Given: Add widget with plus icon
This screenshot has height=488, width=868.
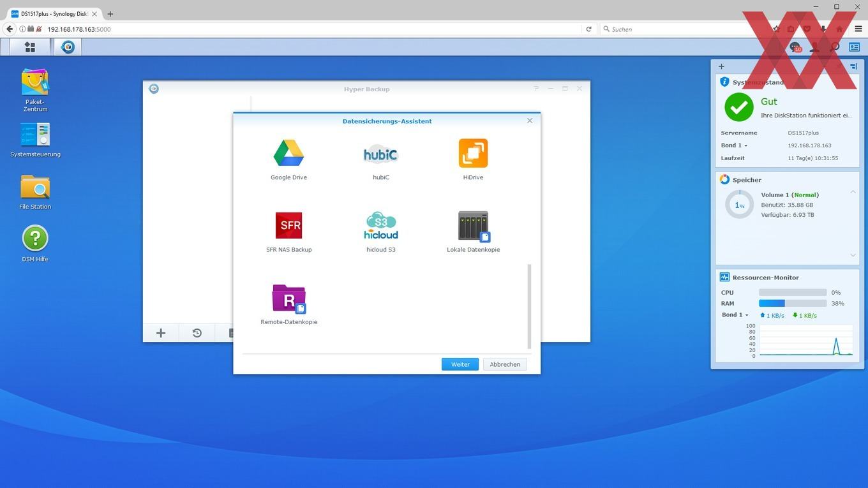Looking at the screenshot, I should point(721,66).
